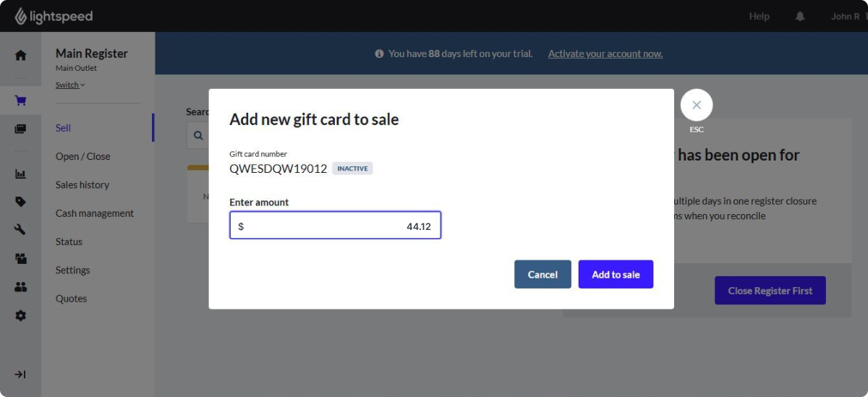This screenshot has width=868, height=397.
Task: Open the Home icon in sidebar
Action: coord(20,55)
